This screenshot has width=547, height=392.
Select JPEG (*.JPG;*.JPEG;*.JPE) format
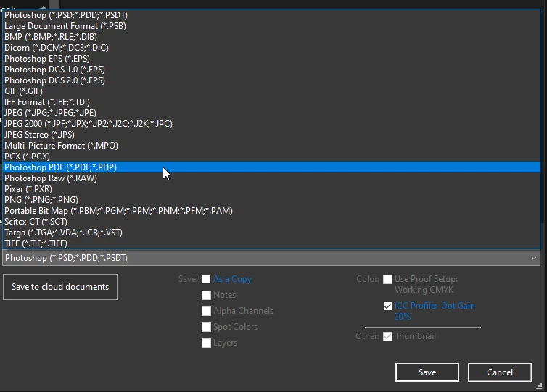pos(271,113)
